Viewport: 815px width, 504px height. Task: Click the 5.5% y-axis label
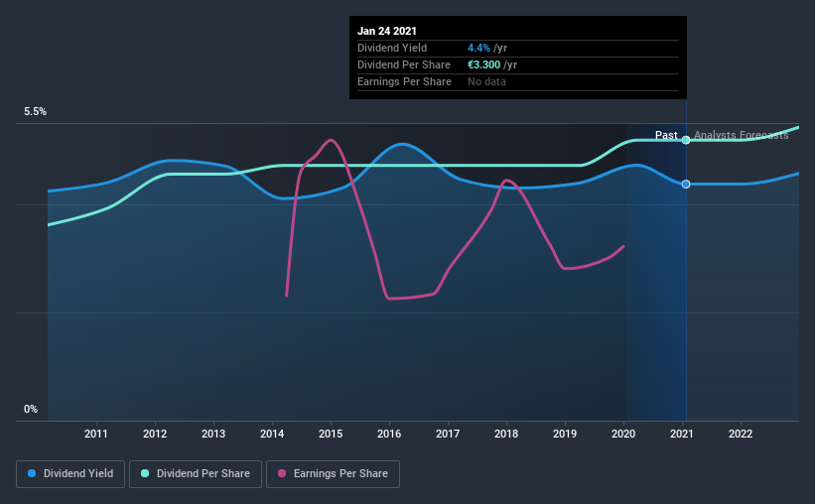coord(35,112)
